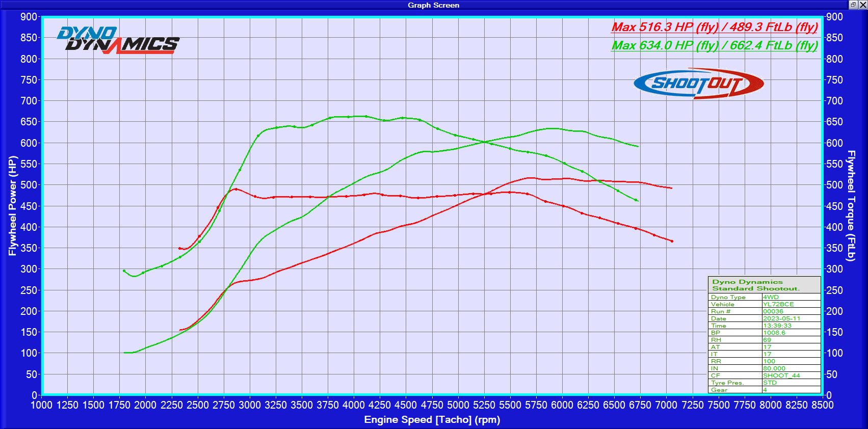
Task: Click the Flywheel Power (HP) axis label
Action: (x=13, y=206)
